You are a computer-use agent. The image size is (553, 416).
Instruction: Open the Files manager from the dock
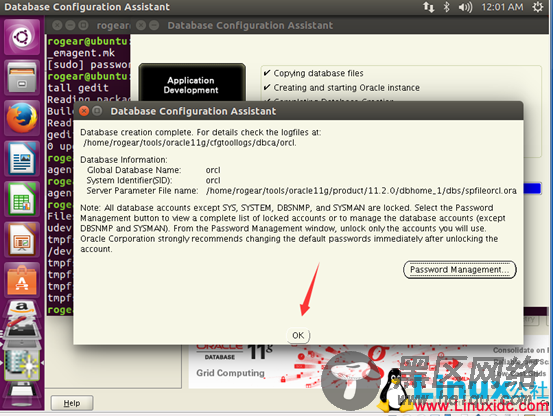coord(22,77)
